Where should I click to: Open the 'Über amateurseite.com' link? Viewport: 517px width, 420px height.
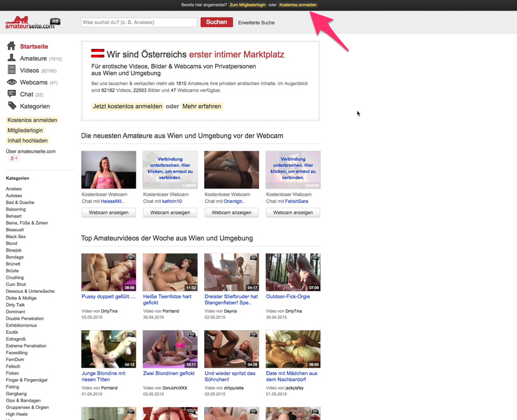[x=30, y=151]
